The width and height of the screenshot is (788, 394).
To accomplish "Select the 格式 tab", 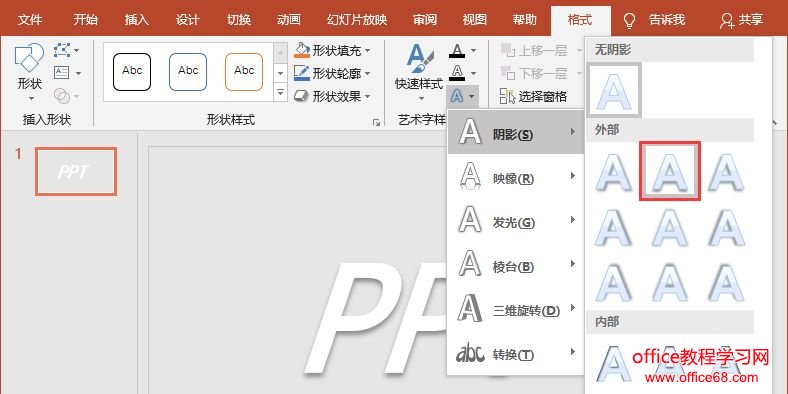I will tap(580, 20).
